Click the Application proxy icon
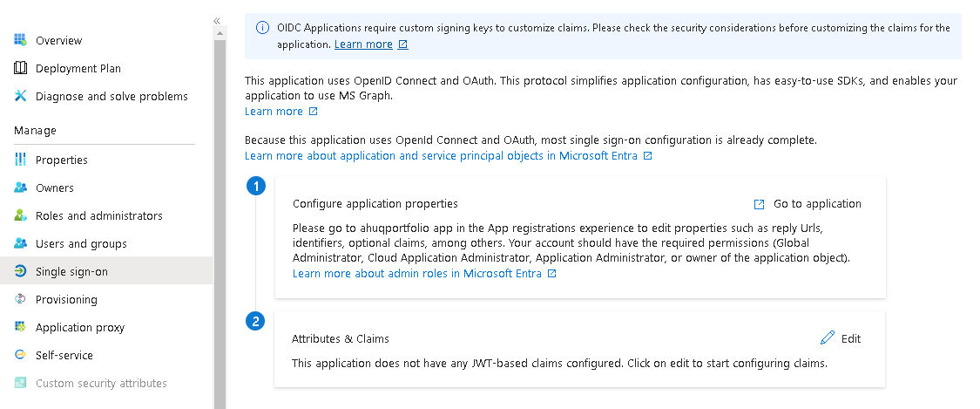Viewport: 980px width, 409px height. coord(20,326)
